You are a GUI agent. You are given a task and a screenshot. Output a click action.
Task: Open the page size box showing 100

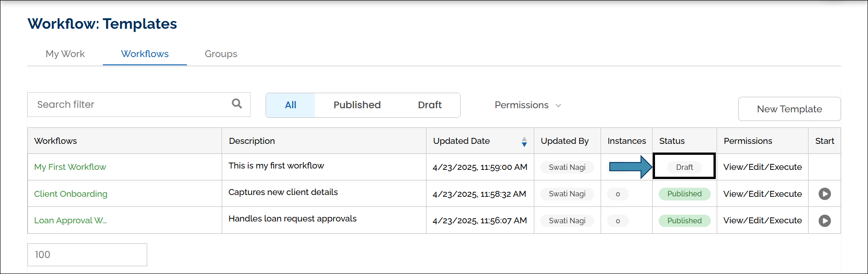pyautogui.click(x=87, y=255)
